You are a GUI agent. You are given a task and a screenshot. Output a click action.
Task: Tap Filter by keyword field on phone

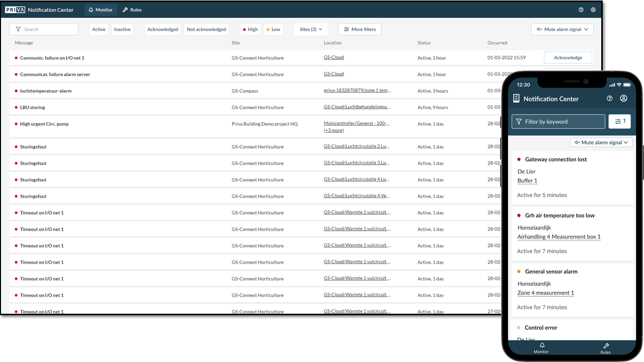558,121
